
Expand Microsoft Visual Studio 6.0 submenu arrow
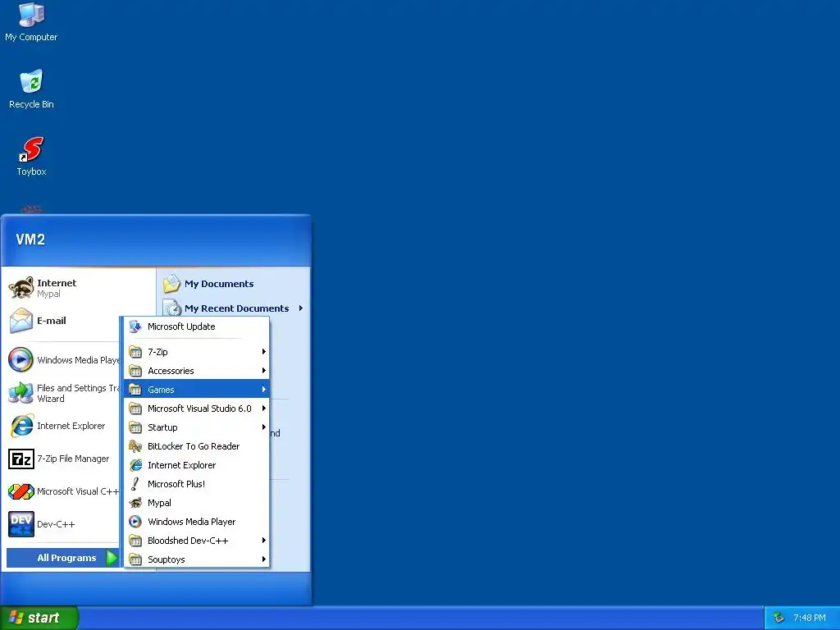click(x=263, y=409)
